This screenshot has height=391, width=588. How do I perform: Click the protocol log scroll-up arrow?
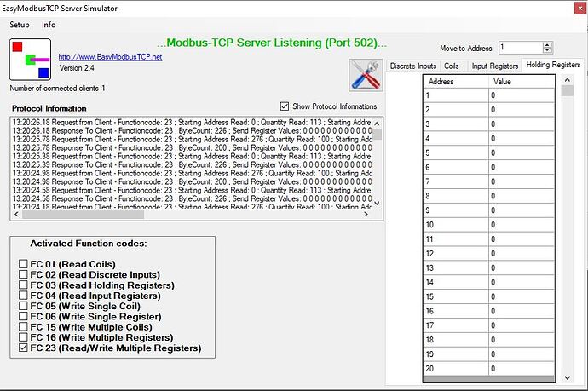tap(377, 124)
